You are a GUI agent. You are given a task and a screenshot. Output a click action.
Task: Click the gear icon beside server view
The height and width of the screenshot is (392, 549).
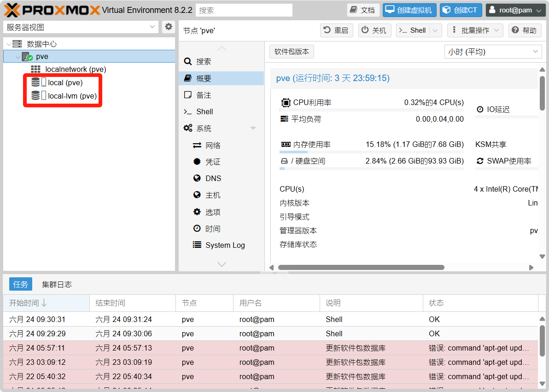169,27
